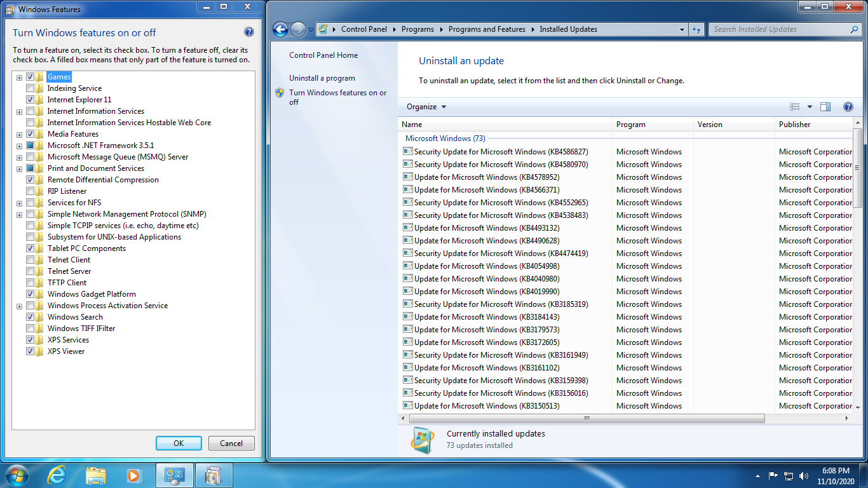This screenshot has height=488, width=868.
Task: Show the preview pane icon
Action: point(825,107)
